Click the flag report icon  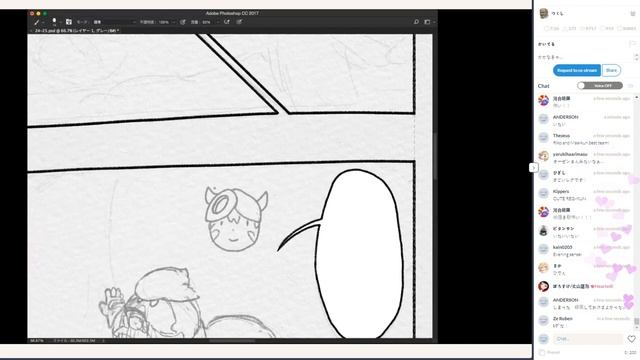point(633,44)
